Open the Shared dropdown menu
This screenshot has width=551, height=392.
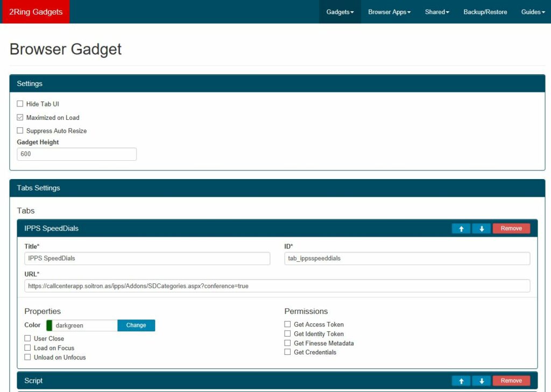point(436,11)
